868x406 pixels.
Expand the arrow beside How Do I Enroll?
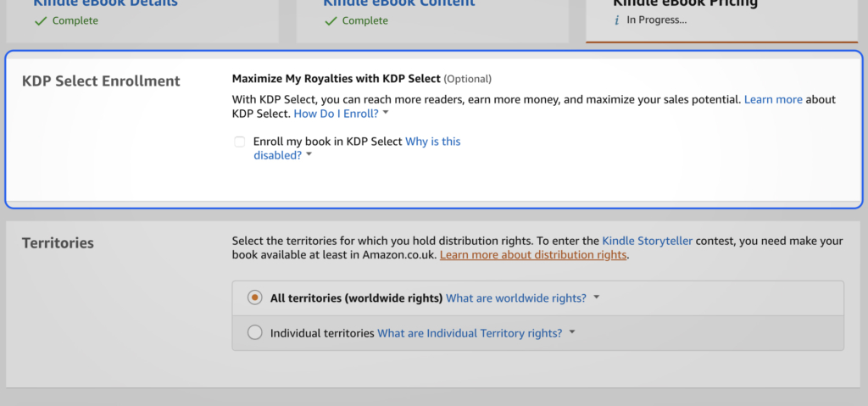tap(386, 113)
